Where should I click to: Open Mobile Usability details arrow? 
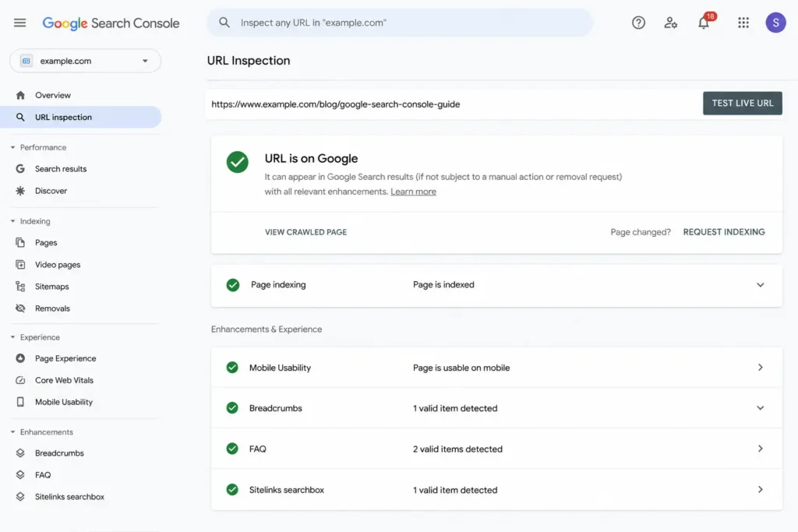760,367
